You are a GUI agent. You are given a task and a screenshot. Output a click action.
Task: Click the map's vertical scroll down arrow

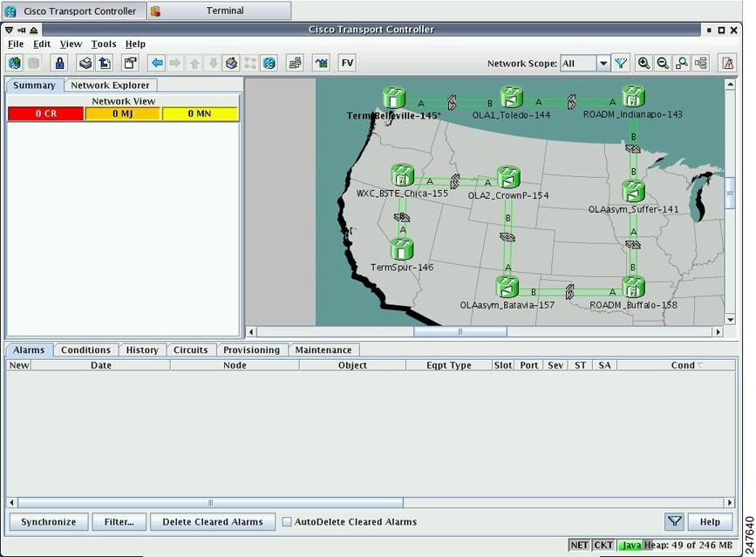pyautogui.click(x=730, y=319)
